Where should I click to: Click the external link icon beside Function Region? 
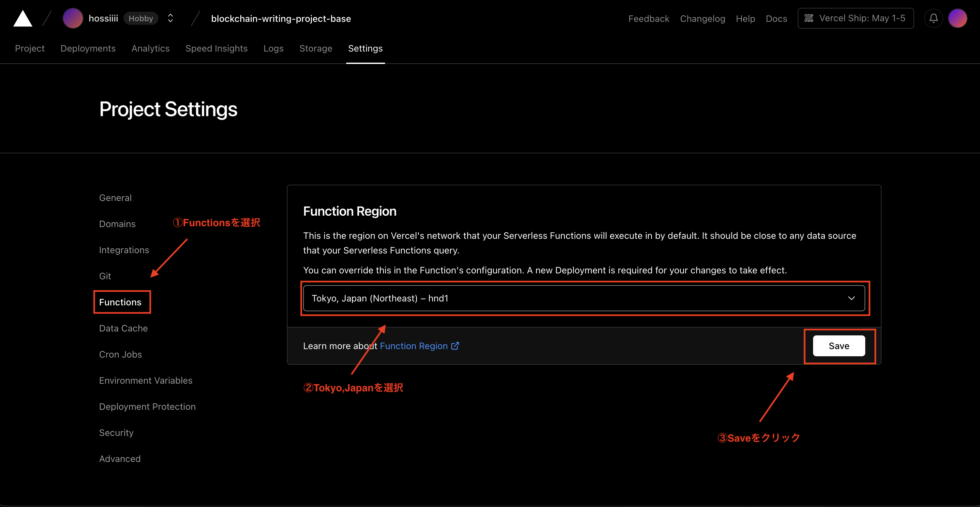455,346
